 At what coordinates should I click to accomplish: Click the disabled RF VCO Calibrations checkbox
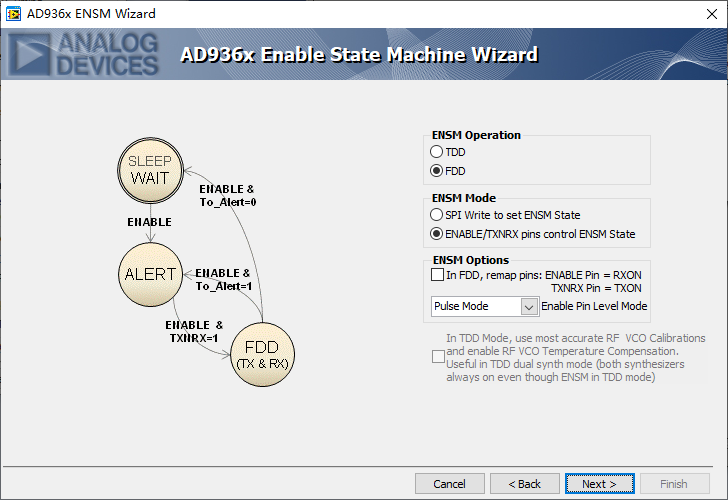[438, 357]
